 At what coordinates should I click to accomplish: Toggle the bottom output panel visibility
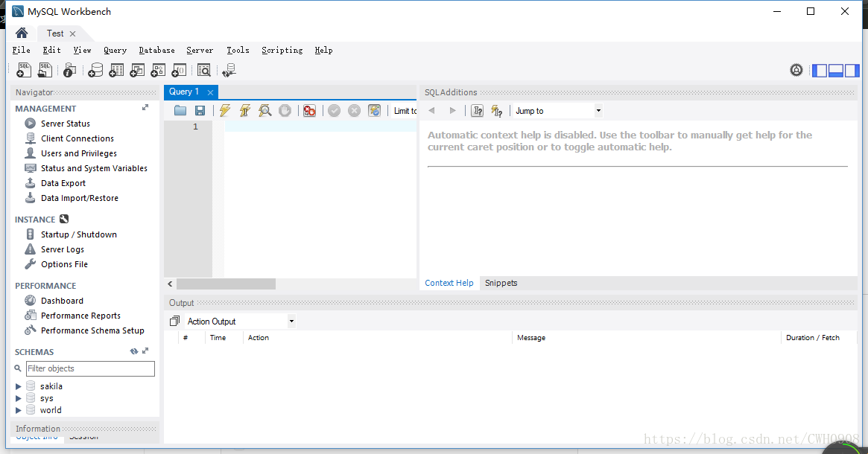836,70
